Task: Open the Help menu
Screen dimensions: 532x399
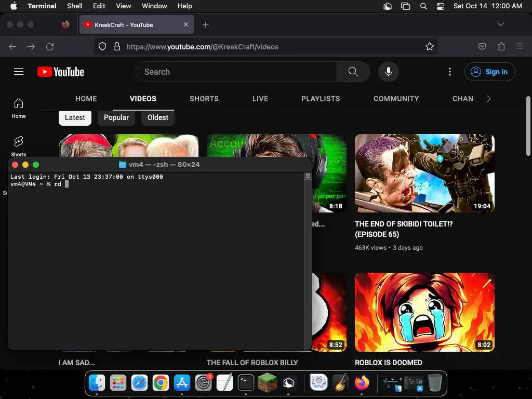Action: coord(185,6)
